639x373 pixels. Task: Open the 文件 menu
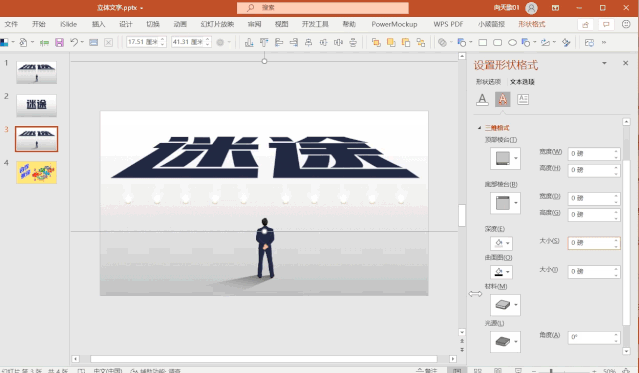[11, 24]
